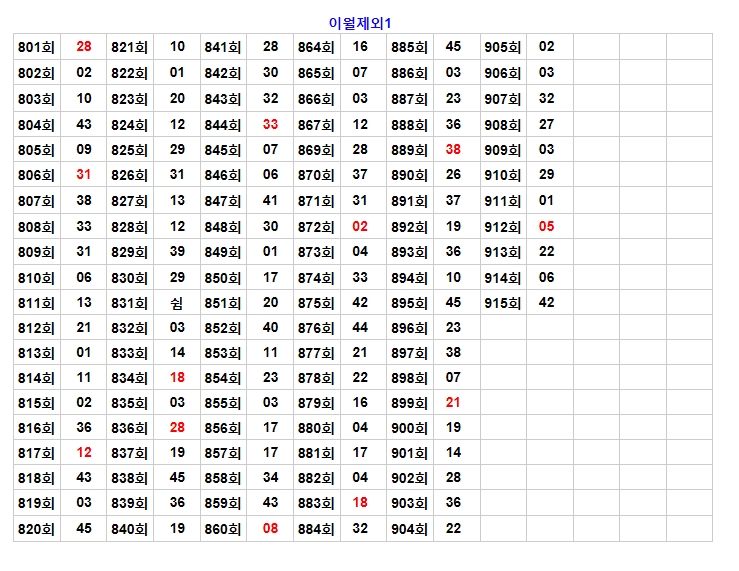Select the value 42 next to 915회

[547, 303]
